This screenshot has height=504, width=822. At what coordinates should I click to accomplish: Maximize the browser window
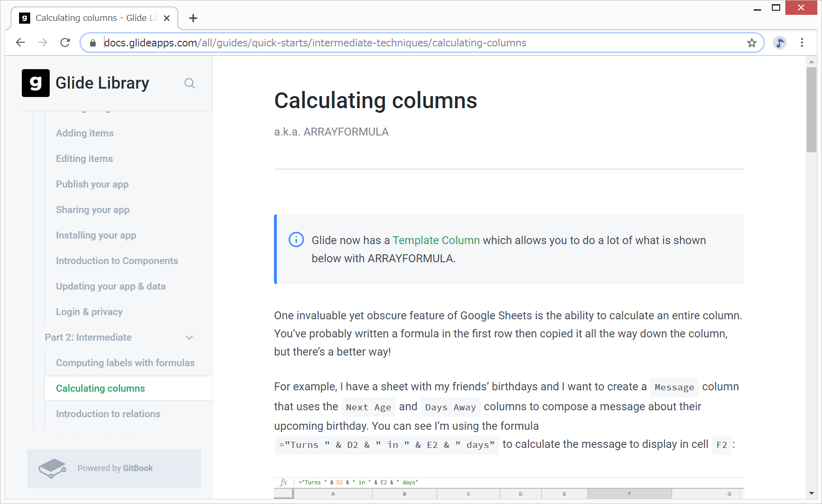[776, 8]
